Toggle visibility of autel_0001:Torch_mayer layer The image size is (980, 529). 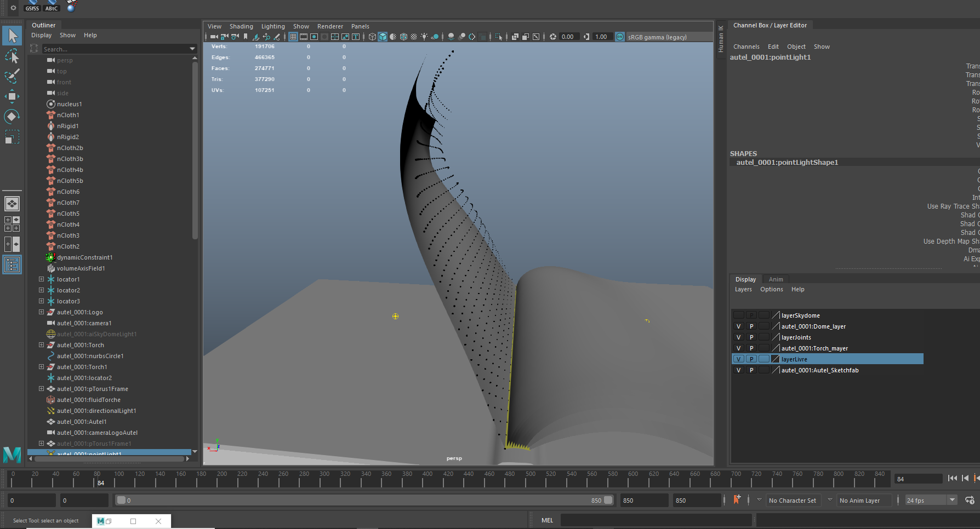(x=738, y=348)
